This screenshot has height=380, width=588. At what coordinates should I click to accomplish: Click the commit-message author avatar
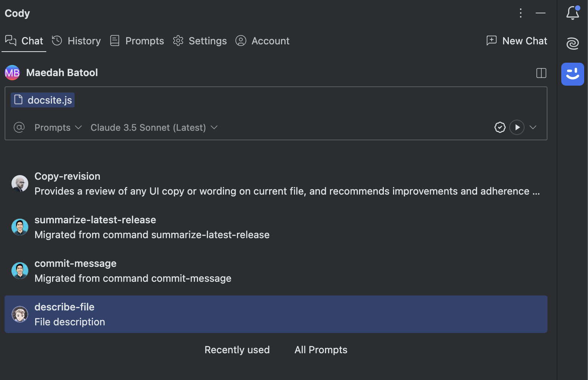[20, 271]
